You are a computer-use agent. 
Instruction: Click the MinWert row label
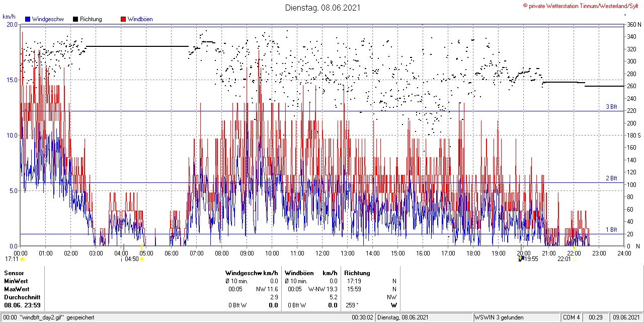click(16, 281)
